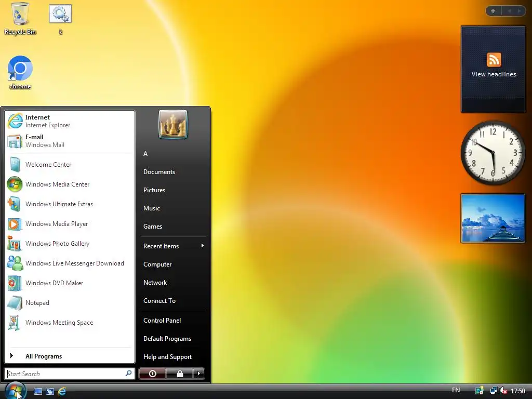Click the lock button in Start menu
The image size is (532, 399).
(180, 374)
